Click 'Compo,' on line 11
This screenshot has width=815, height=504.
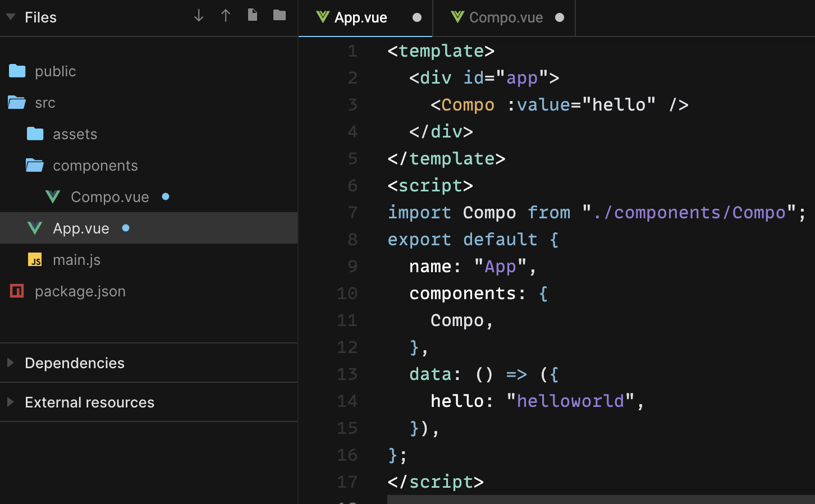coord(463,320)
